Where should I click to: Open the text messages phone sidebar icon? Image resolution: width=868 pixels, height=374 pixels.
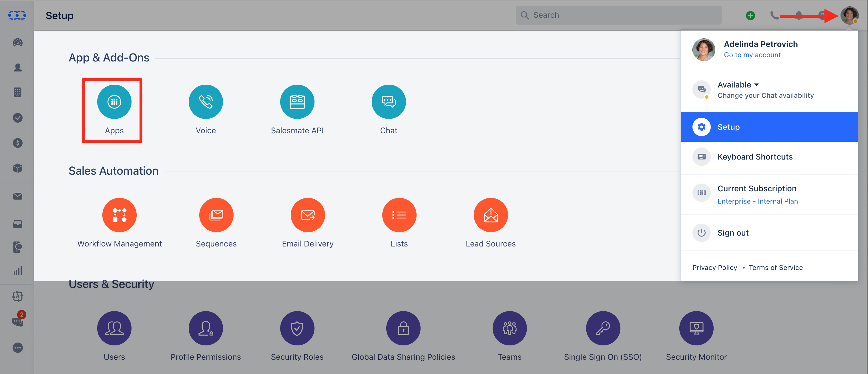(17, 247)
